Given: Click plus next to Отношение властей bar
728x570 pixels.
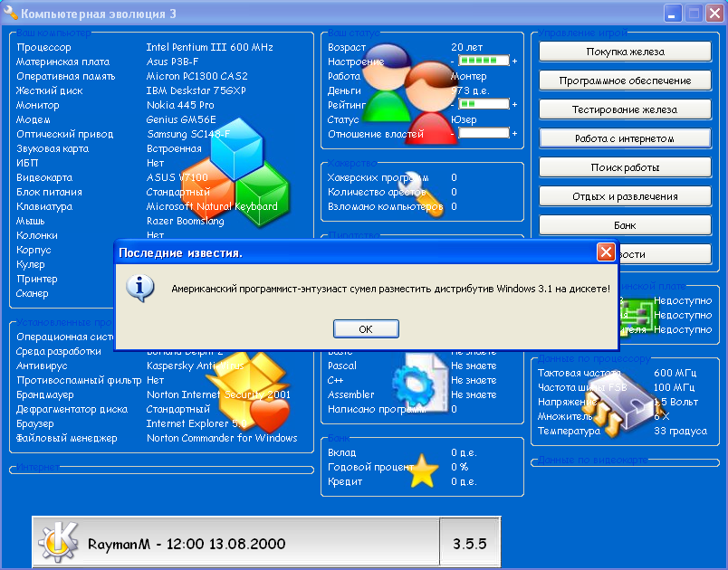Looking at the screenshot, I should click(x=514, y=134).
